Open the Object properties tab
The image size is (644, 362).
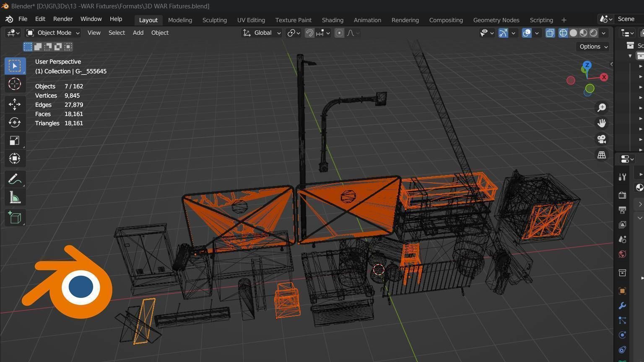tap(622, 291)
